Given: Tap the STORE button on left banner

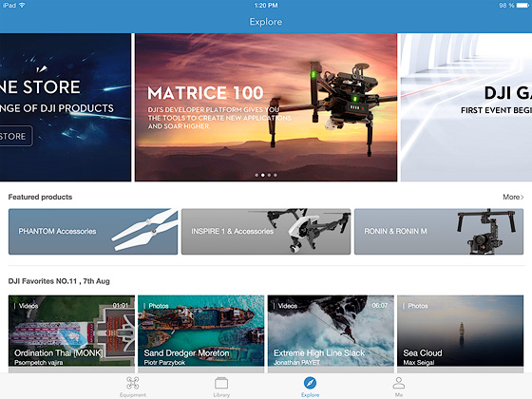Looking at the screenshot, I should [14, 136].
